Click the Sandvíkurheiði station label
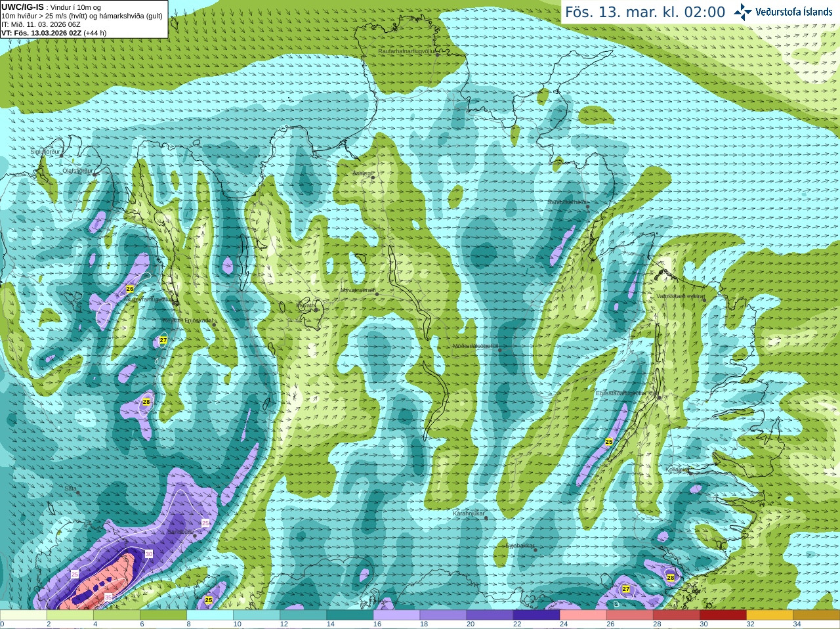The width and height of the screenshot is (840, 629). 568,202
